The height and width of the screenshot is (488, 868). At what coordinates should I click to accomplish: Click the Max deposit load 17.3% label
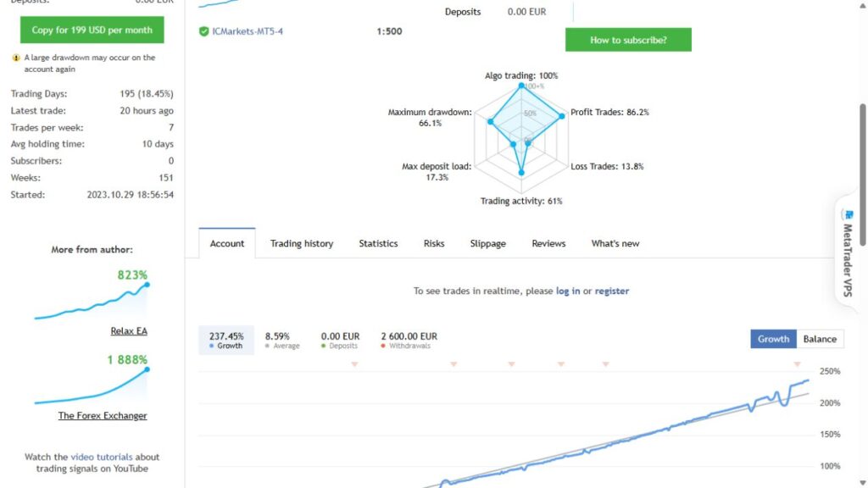click(x=437, y=171)
